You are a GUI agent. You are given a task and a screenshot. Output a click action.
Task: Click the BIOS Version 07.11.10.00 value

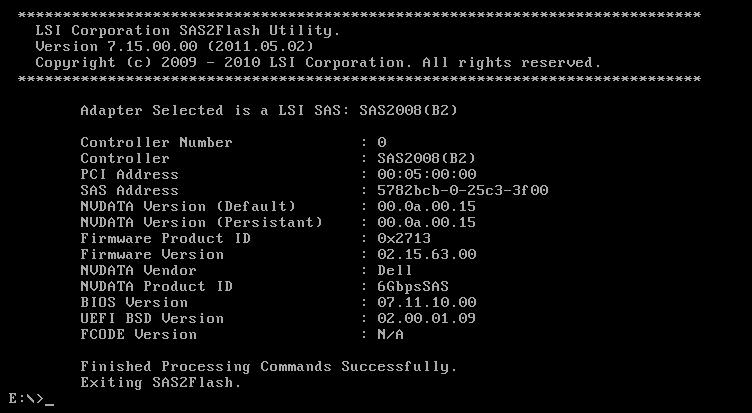[x=427, y=303]
